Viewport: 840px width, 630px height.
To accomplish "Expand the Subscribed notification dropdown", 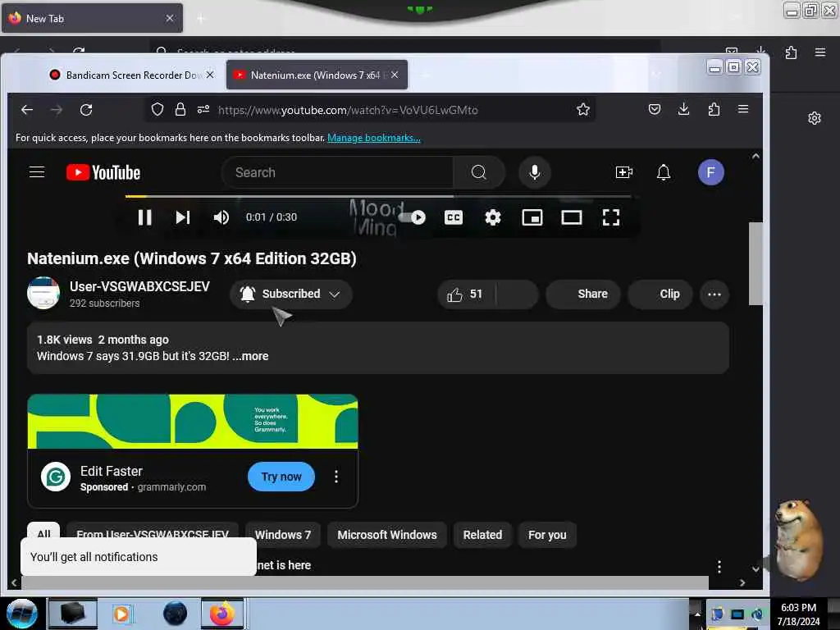I will click(291, 294).
